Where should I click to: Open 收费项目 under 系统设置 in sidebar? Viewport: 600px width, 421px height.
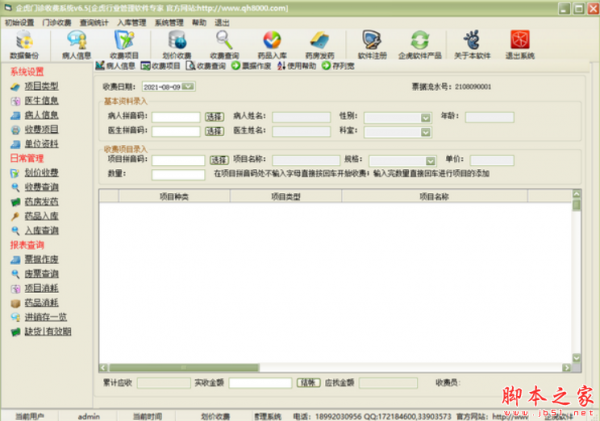(41, 129)
